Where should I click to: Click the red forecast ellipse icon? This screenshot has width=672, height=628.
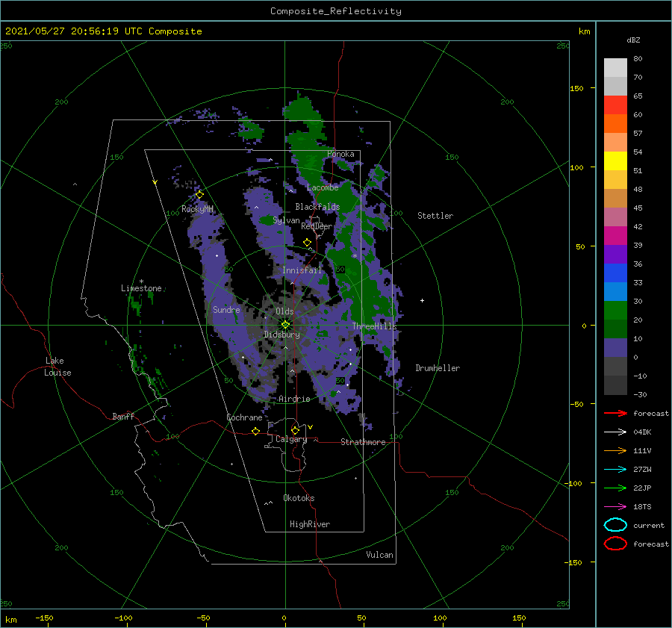click(x=615, y=544)
